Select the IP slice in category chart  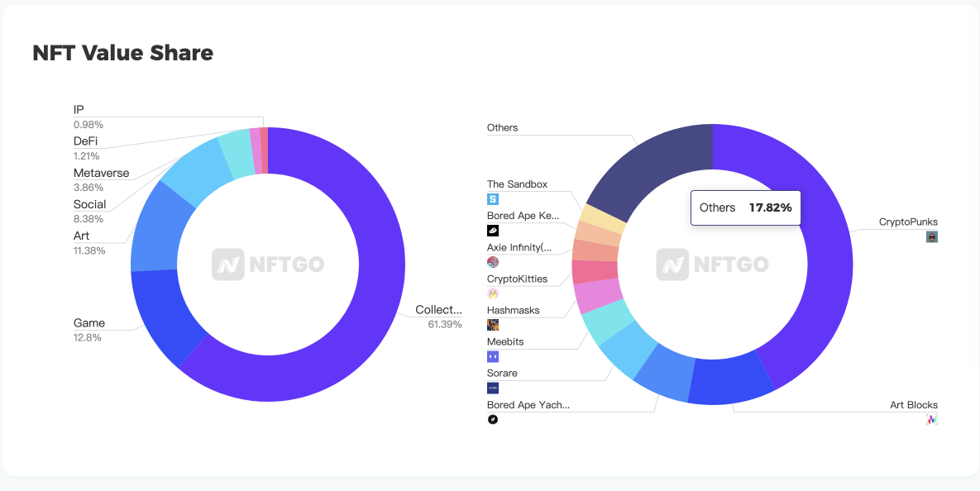tap(265, 150)
